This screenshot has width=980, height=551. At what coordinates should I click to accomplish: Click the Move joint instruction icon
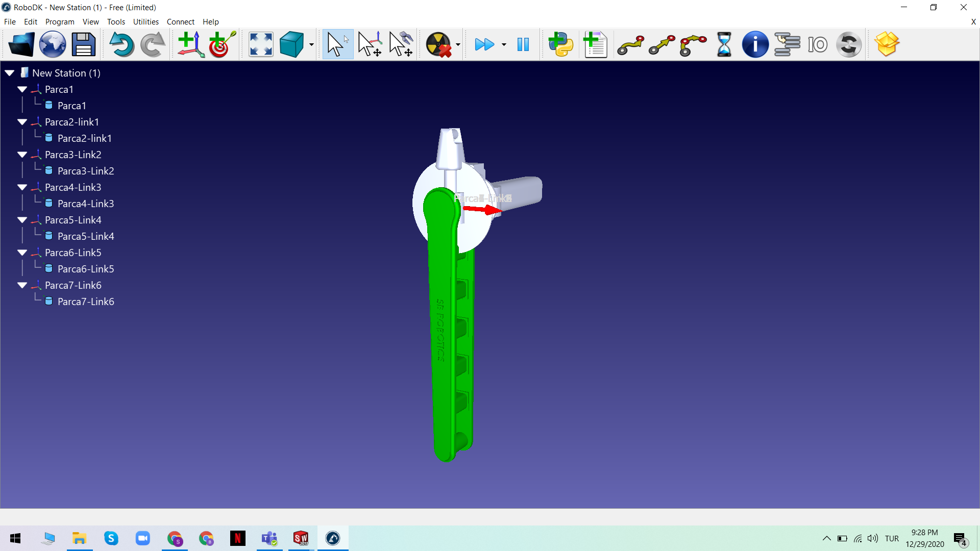pos(630,44)
